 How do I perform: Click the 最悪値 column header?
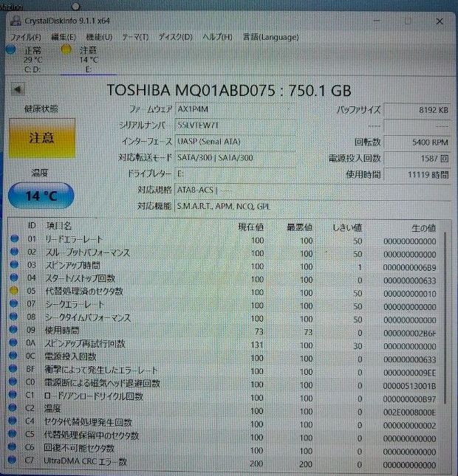pyautogui.click(x=299, y=227)
